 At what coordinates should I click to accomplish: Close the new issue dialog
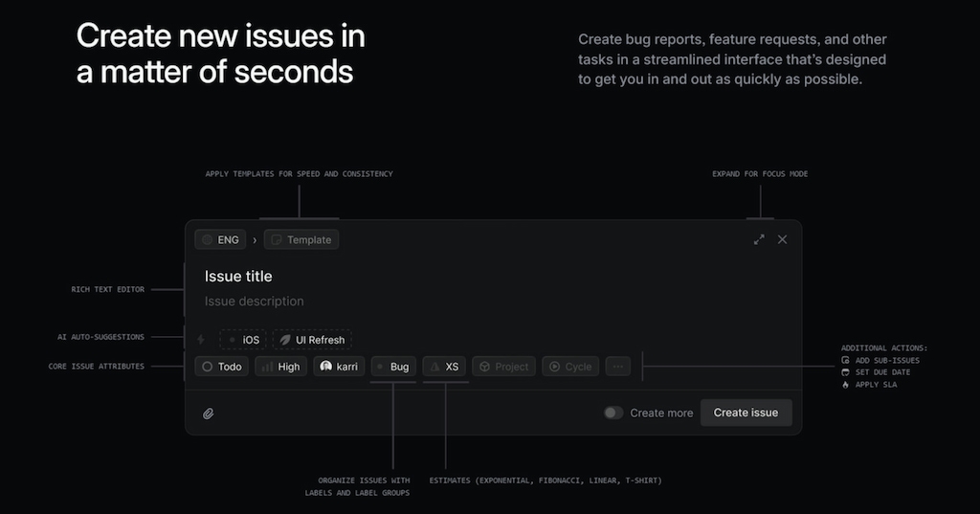[x=782, y=239]
